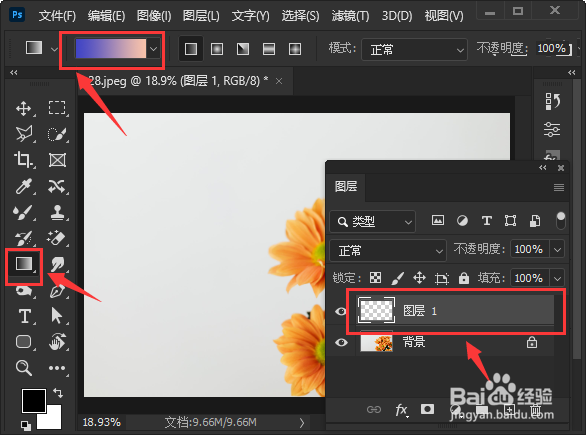Screen dimensions: 586x435
Task: Open the Layers panel menu
Action: pyautogui.click(x=559, y=187)
